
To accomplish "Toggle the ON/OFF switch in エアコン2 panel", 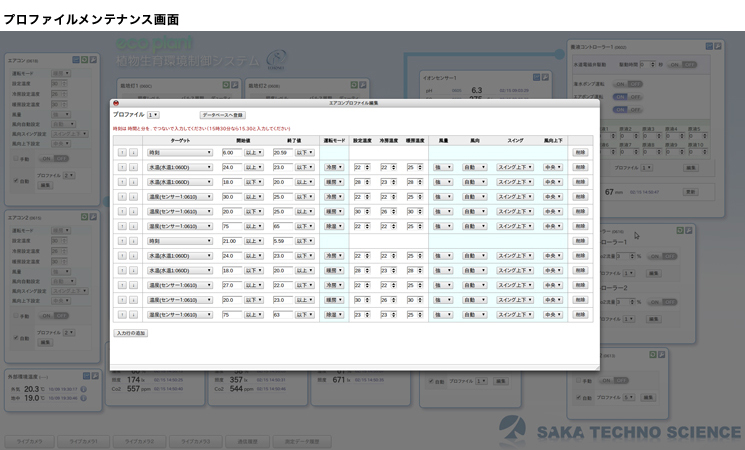I will (54, 316).
